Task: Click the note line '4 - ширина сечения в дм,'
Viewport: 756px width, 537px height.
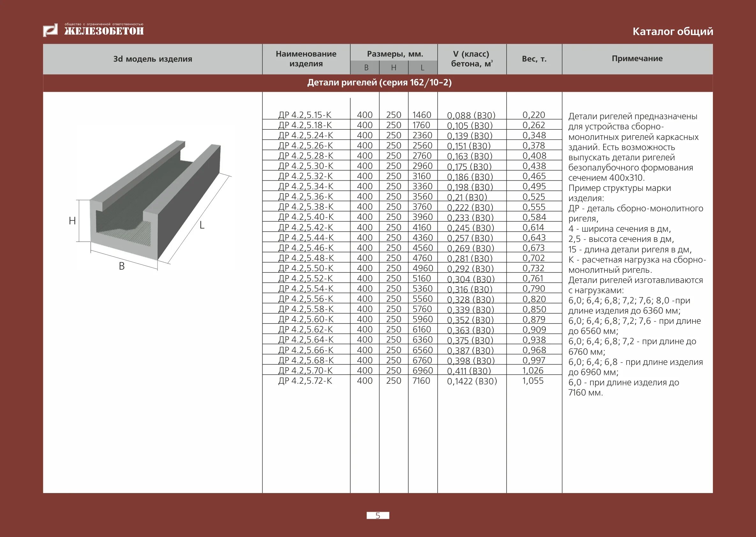Action: click(619, 229)
